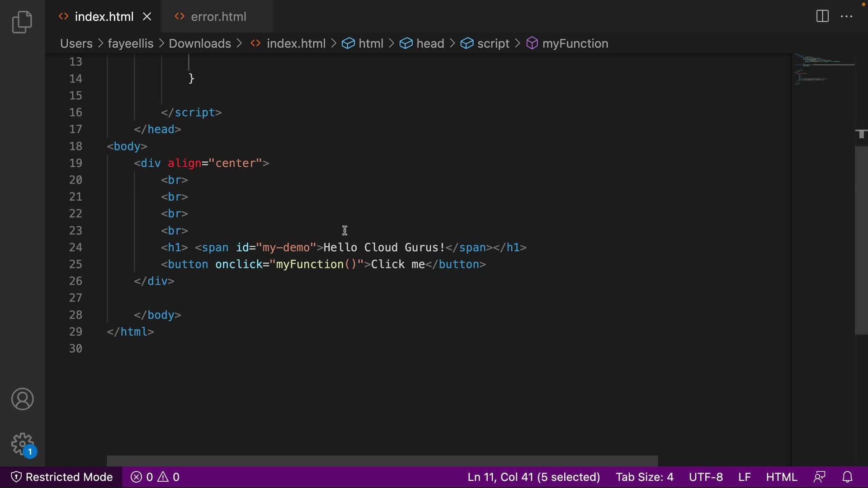Open the Explorer files icon
Viewport: 868px width, 488px height.
22,22
